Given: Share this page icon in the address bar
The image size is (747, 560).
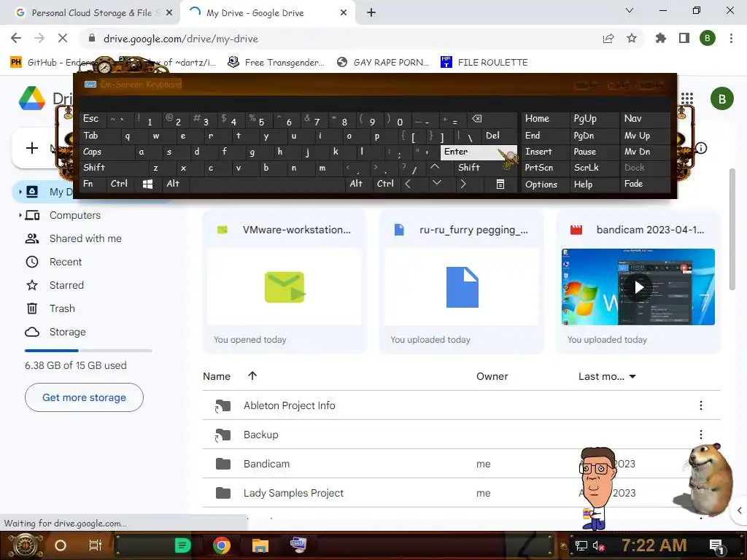Looking at the screenshot, I should (x=608, y=38).
